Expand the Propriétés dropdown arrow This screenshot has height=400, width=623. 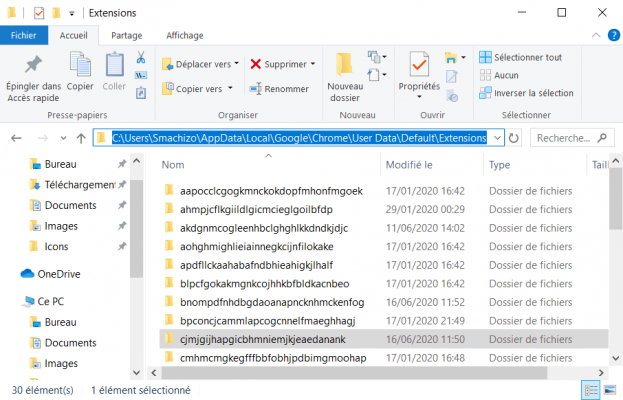[419, 97]
